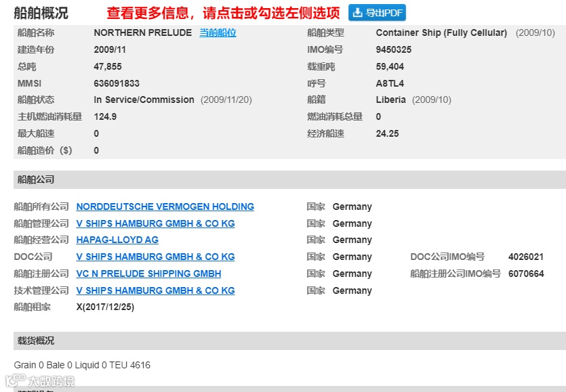Screen dimensions: 566x392
Task: Select 船舶所有公司 row label
Action: 41,206
